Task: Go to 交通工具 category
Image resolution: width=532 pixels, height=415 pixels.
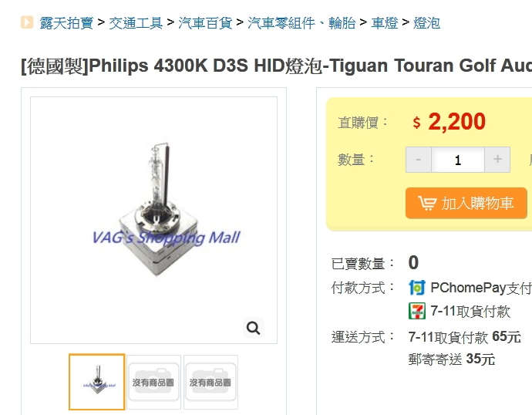Action: (x=136, y=23)
